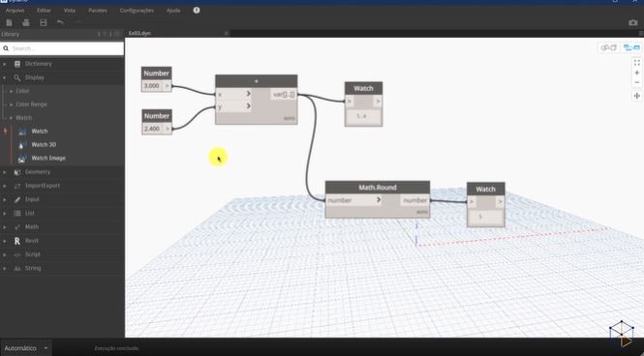The image size is (644, 356).
Task: Click the List category icon
Action: click(x=17, y=213)
